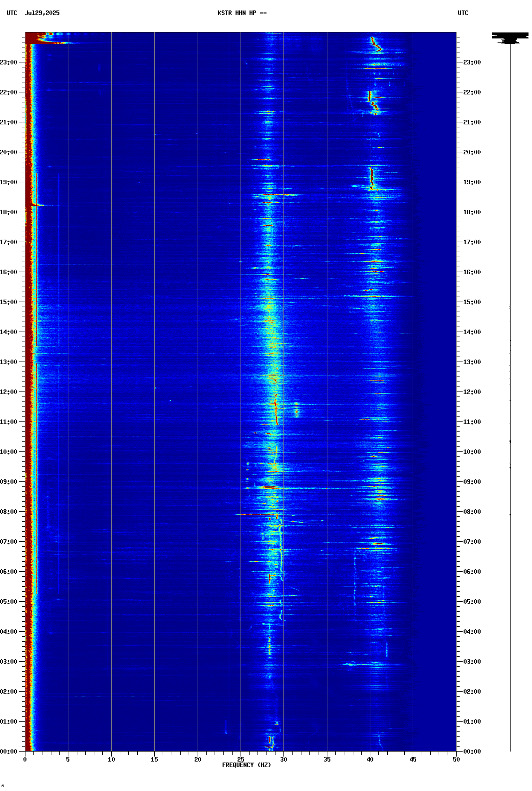Click the FREQUENCY (HZ) axis title

[x=247, y=765]
